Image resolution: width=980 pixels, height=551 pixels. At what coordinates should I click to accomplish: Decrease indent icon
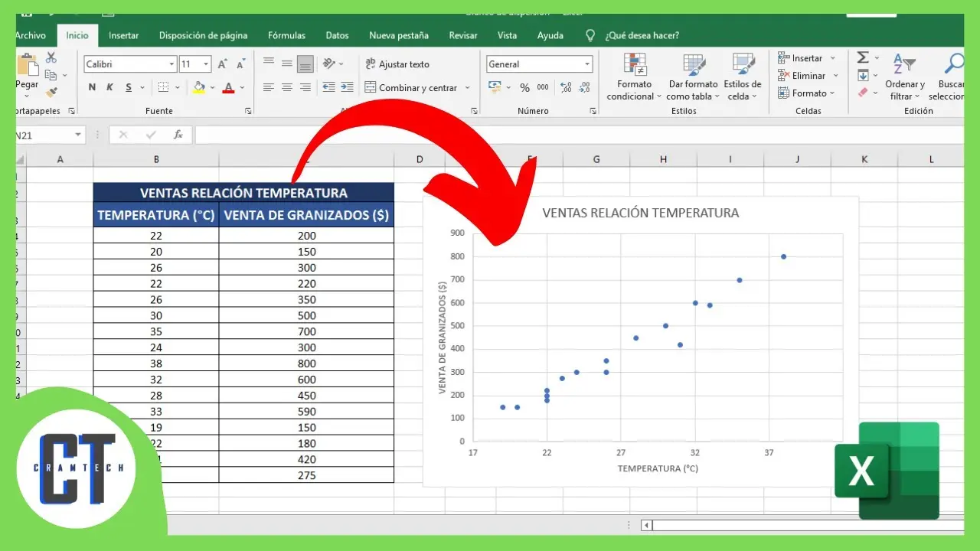(x=329, y=87)
